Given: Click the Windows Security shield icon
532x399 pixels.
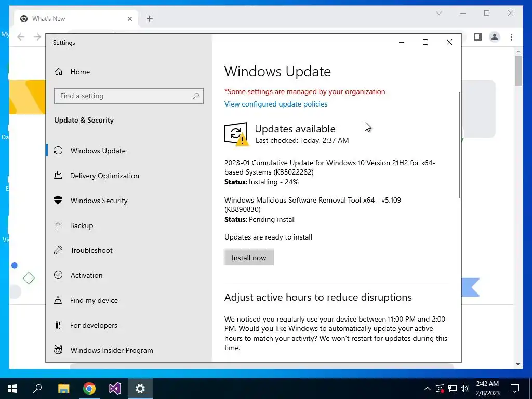Looking at the screenshot, I should (58, 200).
